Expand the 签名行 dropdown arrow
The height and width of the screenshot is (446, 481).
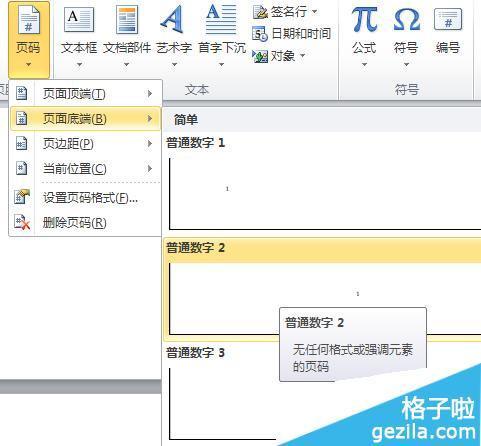pos(315,12)
